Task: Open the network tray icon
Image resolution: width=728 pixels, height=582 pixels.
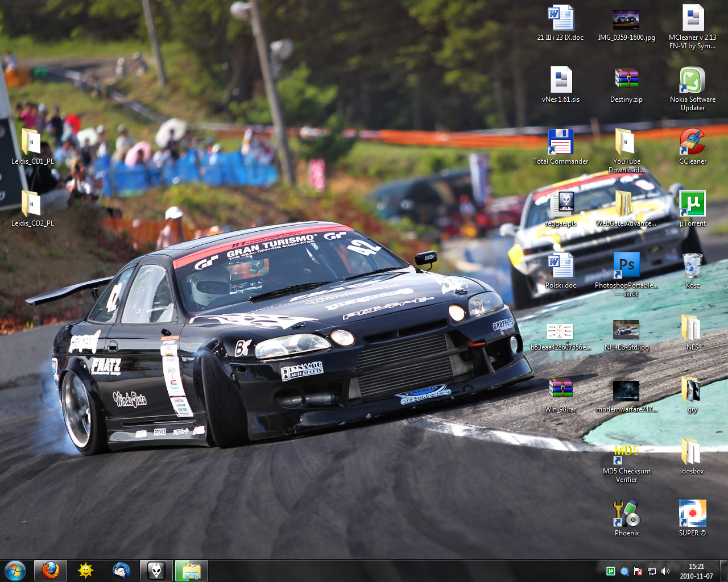Action: (x=652, y=571)
